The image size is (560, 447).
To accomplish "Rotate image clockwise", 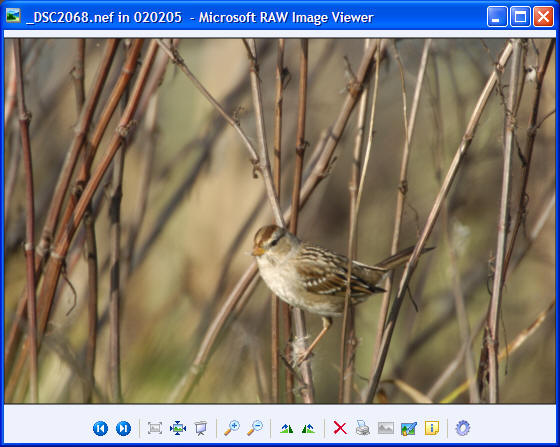I will [286, 428].
